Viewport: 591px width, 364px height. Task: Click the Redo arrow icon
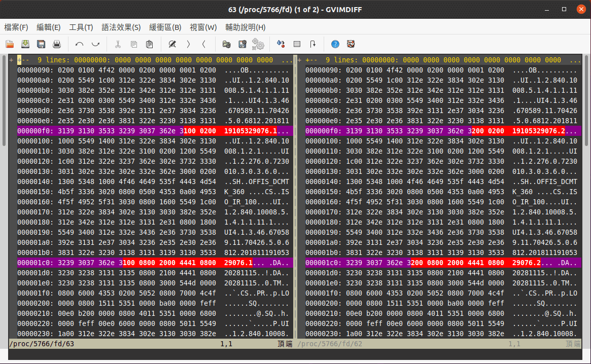tap(95, 44)
